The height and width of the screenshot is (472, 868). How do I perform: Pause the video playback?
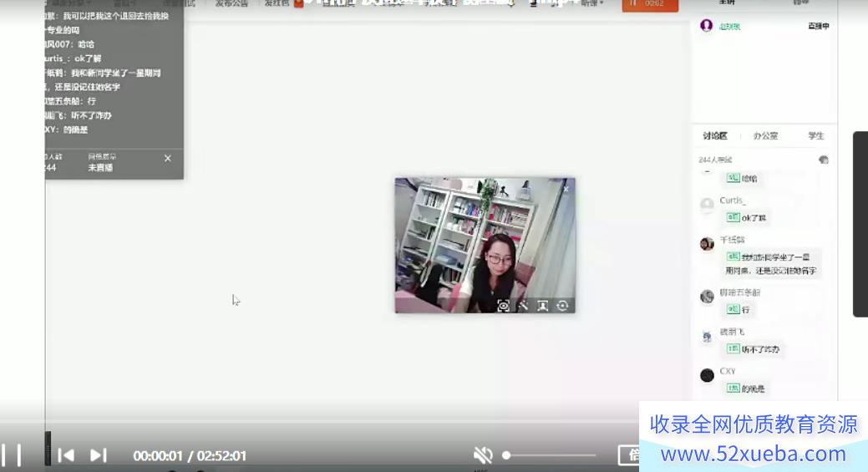coord(11,454)
